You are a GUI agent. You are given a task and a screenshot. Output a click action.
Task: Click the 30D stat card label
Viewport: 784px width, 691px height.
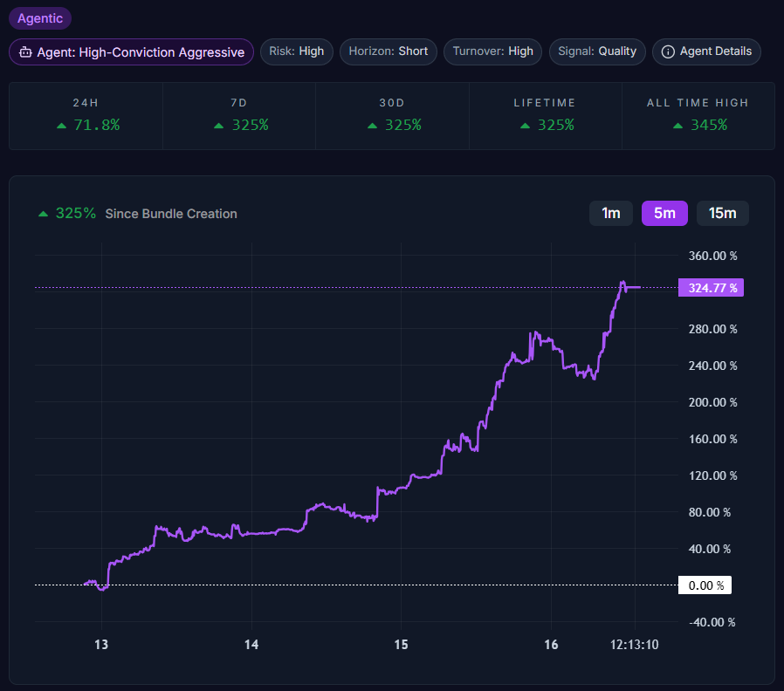click(392, 103)
